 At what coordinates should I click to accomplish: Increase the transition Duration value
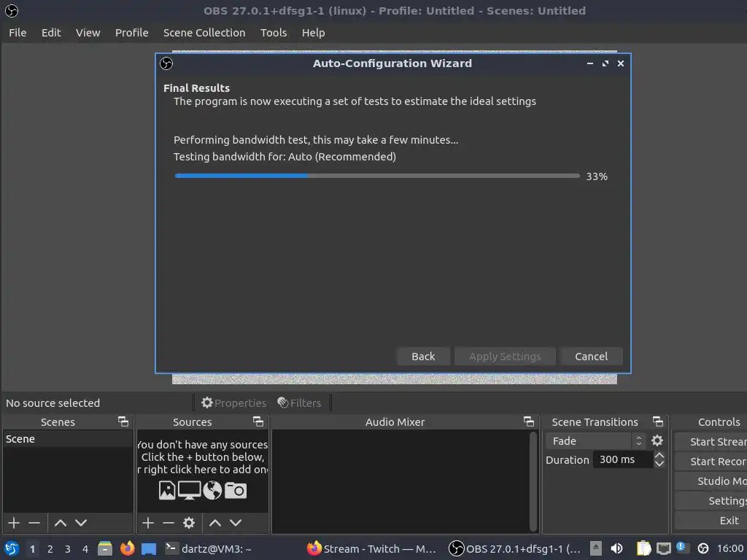659,455
